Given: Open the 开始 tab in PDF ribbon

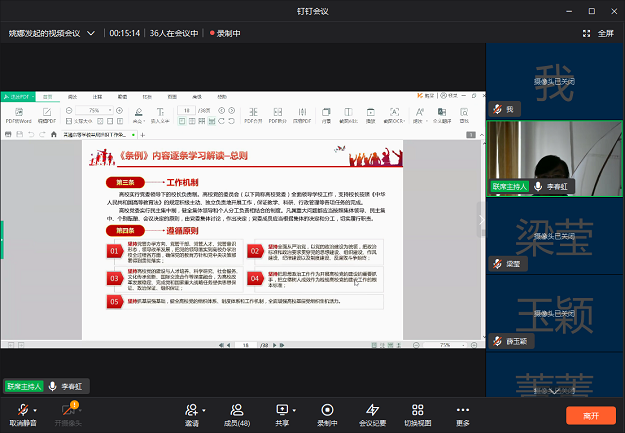Looking at the screenshot, I should 47,96.
